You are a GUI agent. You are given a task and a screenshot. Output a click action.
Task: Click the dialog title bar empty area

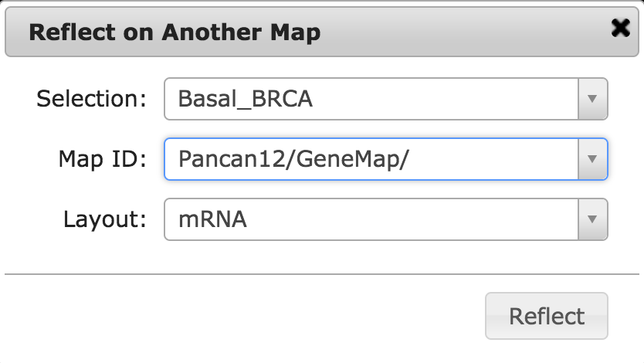(x=463, y=33)
